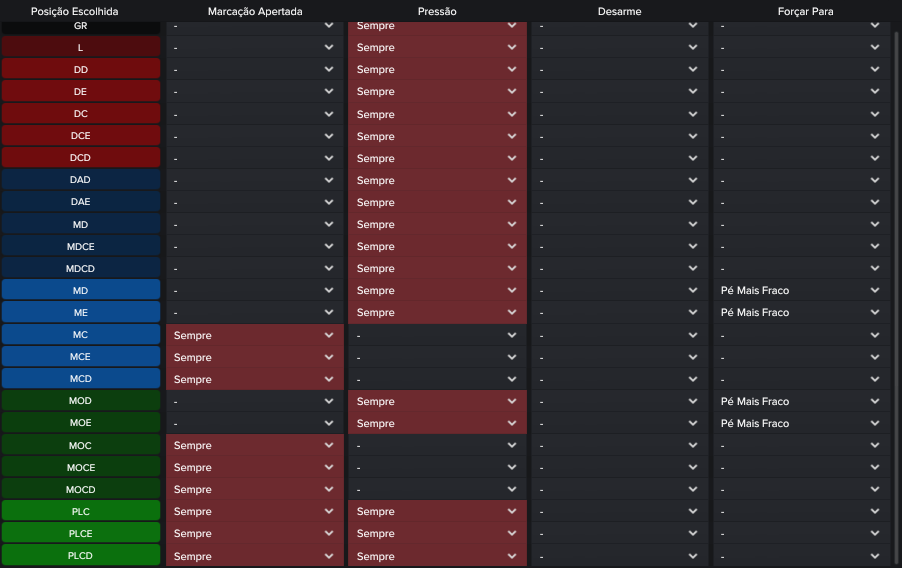Open Desarme dropdown for DC row

click(618, 114)
